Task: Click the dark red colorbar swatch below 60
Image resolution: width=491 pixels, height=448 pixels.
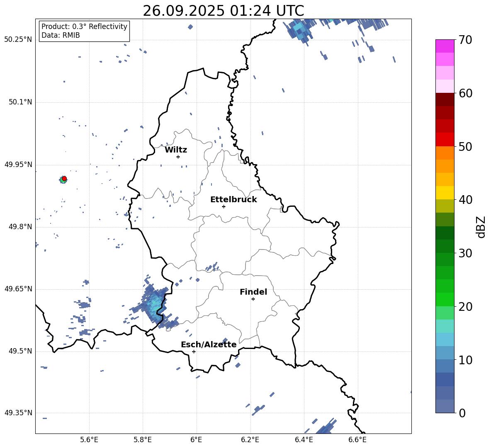Action: [445, 99]
